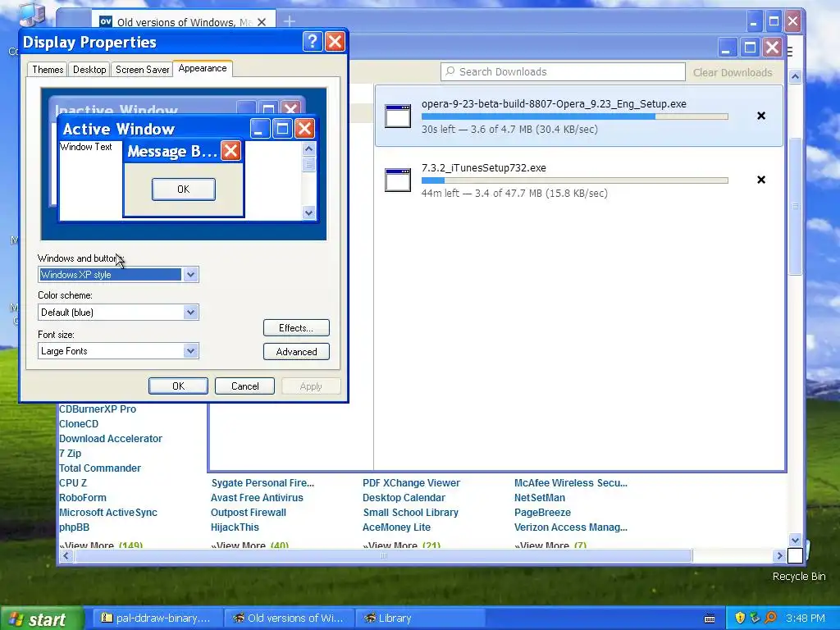840x630 pixels.
Task: Click OK in the Message Box preview
Action: pos(184,189)
